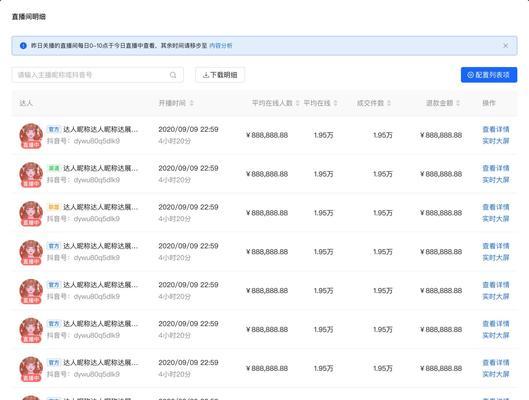Click 平均在线人数 ¥888,888.88 in green-badge row
This screenshot has width=529, height=400.
(267, 174)
